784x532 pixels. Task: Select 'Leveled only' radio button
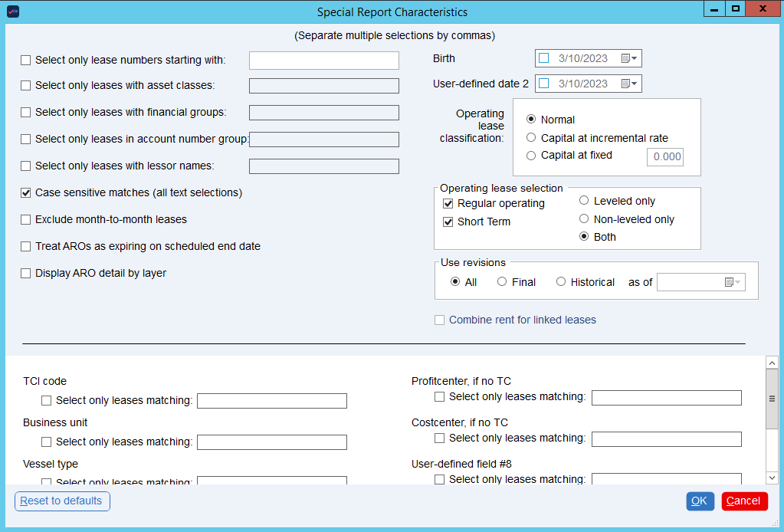583,201
